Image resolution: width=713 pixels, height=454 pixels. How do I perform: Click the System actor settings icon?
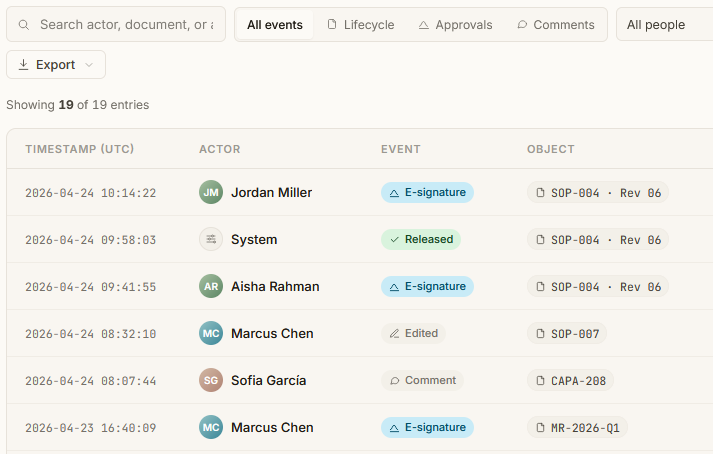(x=211, y=239)
